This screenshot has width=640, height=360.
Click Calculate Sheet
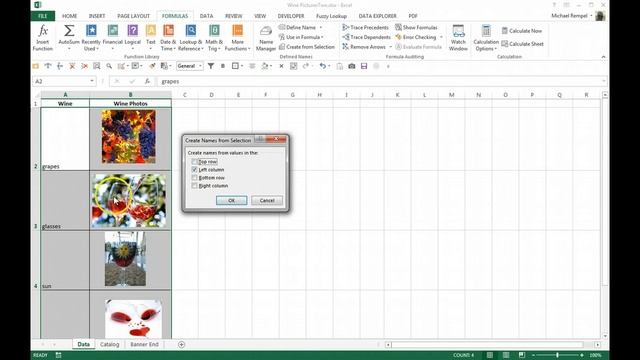point(522,44)
